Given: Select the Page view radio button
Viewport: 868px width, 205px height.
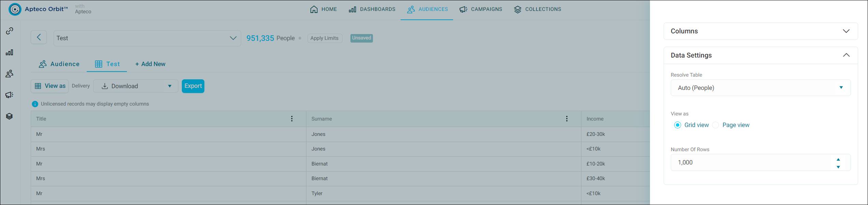Looking at the screenshot, I should coord(715,125).
